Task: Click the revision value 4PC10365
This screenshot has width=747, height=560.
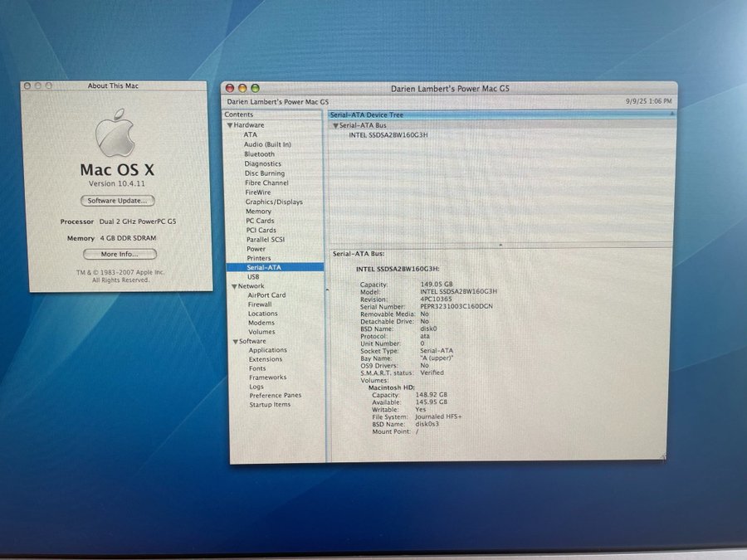Action: coord(436,299)
